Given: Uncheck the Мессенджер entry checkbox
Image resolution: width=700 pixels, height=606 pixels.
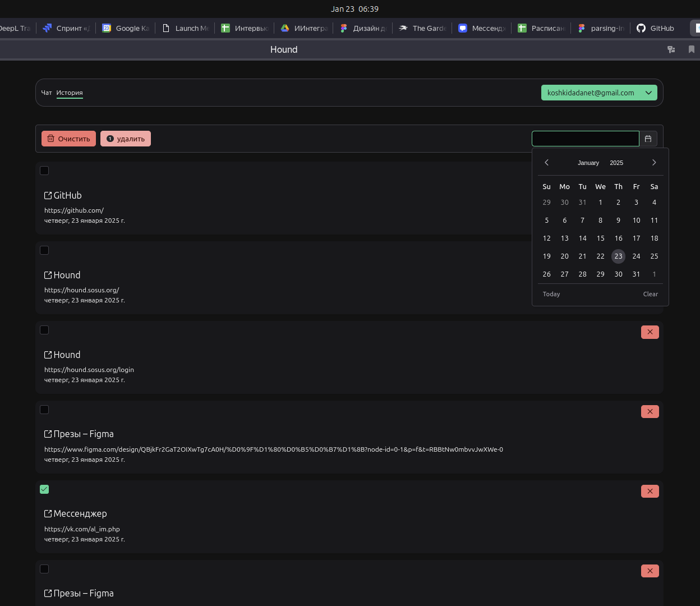Looking at the screenshot, I should [x=44, y=489].
